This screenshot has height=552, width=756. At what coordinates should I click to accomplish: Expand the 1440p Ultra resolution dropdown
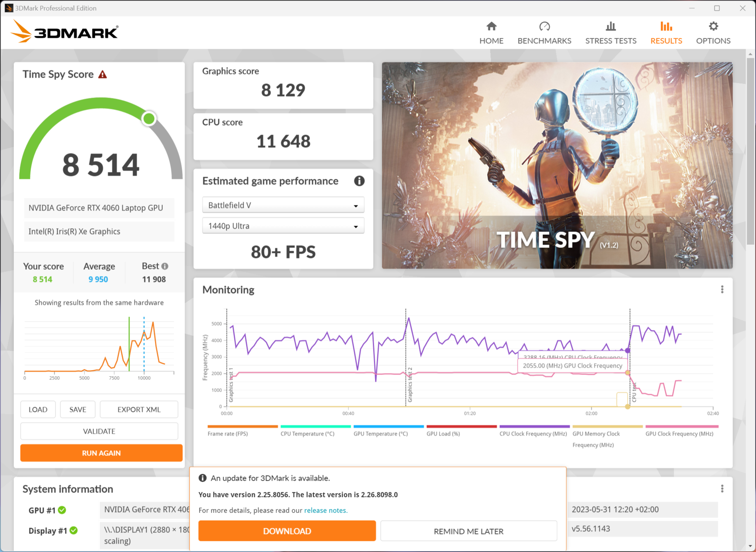click(283, 226)
